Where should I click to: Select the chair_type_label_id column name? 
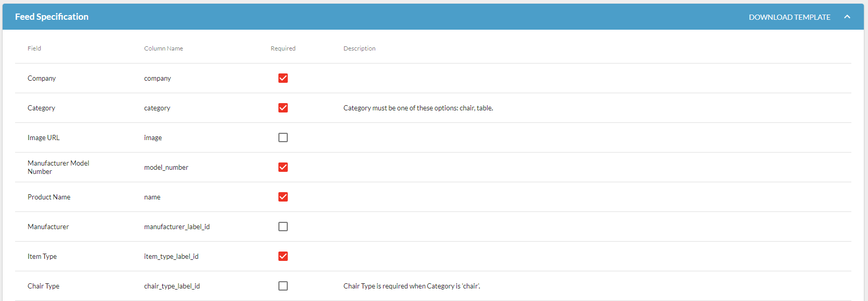pos(172,286)
